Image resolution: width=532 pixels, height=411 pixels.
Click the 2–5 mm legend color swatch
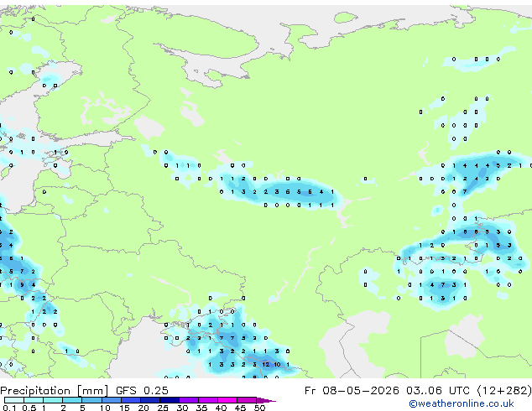tap(72, 400)
